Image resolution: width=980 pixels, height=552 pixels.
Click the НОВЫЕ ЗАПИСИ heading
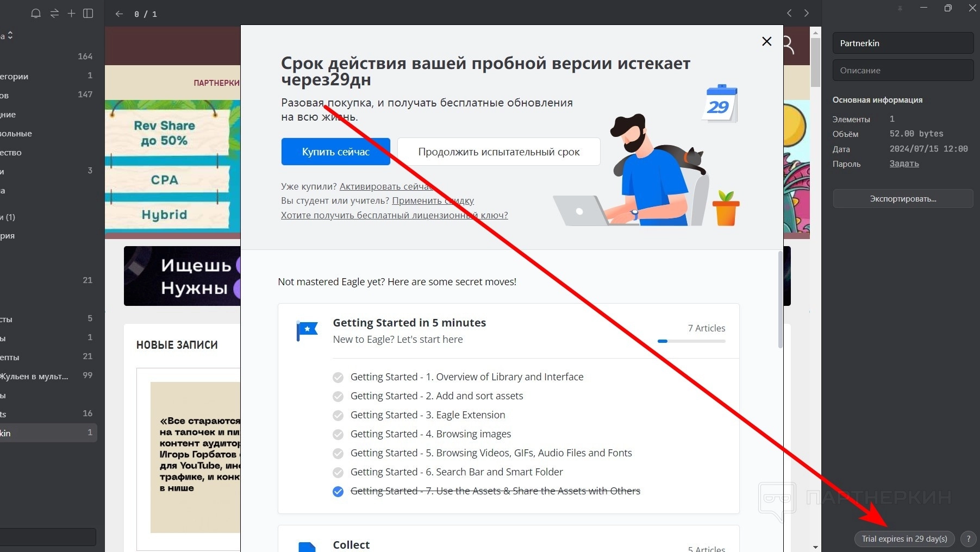coord(177,345)
